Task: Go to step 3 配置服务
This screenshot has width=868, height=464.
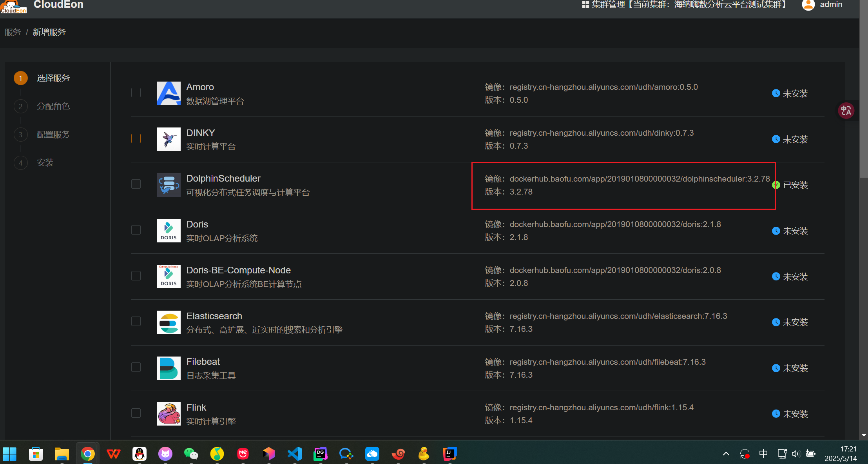Action: [42, 135]
